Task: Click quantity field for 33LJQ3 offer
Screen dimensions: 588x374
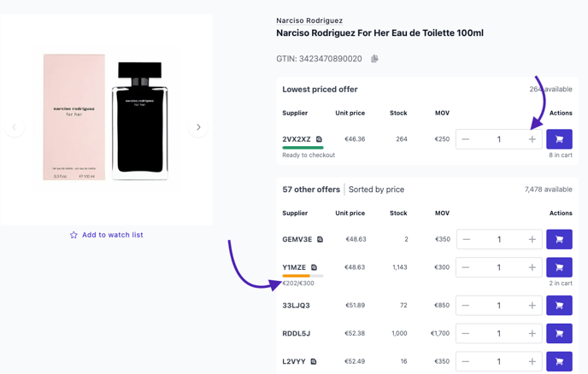Action: (499, 305)
